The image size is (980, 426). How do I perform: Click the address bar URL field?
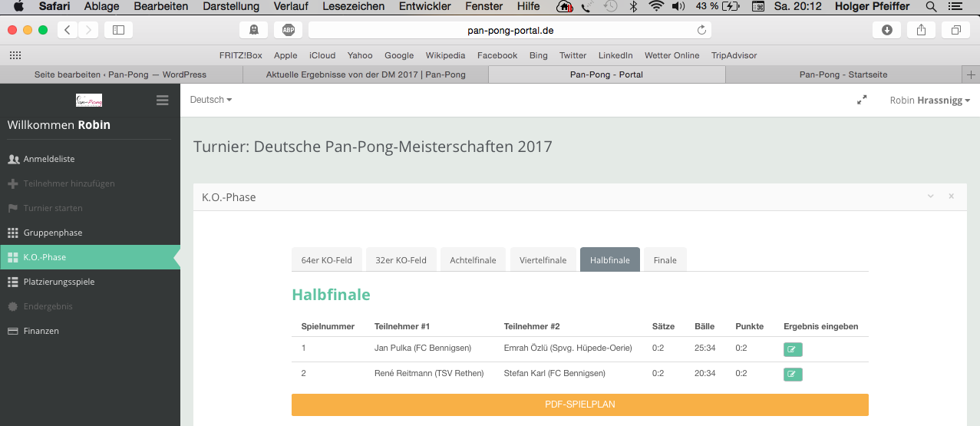510,31
